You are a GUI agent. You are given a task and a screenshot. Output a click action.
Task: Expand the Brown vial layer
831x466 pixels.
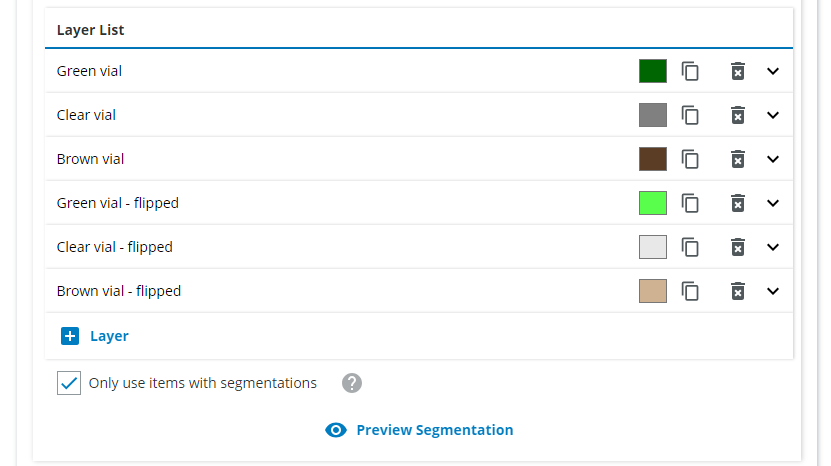tap(773, 159)
